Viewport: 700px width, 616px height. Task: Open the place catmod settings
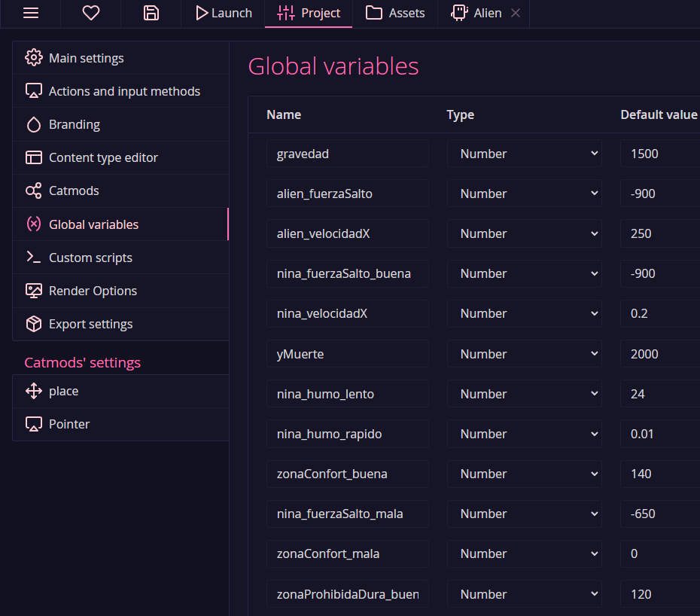coord(63,392)
